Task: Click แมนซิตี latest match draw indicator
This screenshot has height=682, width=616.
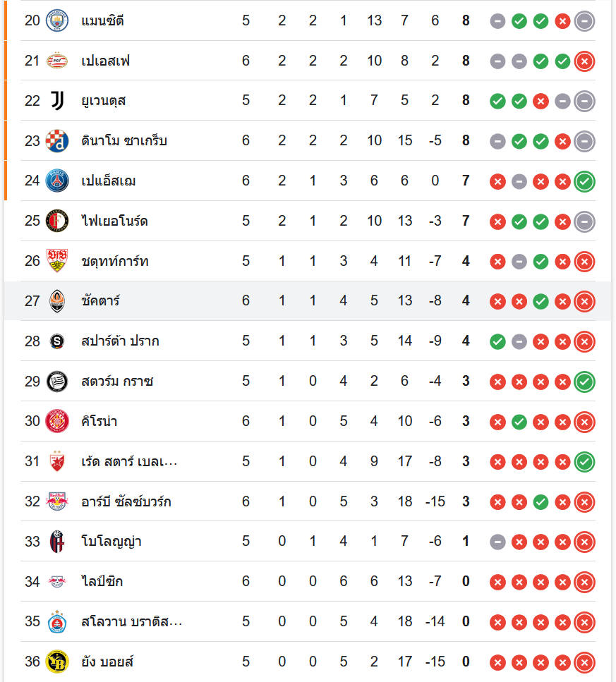Action: (584, 20)
